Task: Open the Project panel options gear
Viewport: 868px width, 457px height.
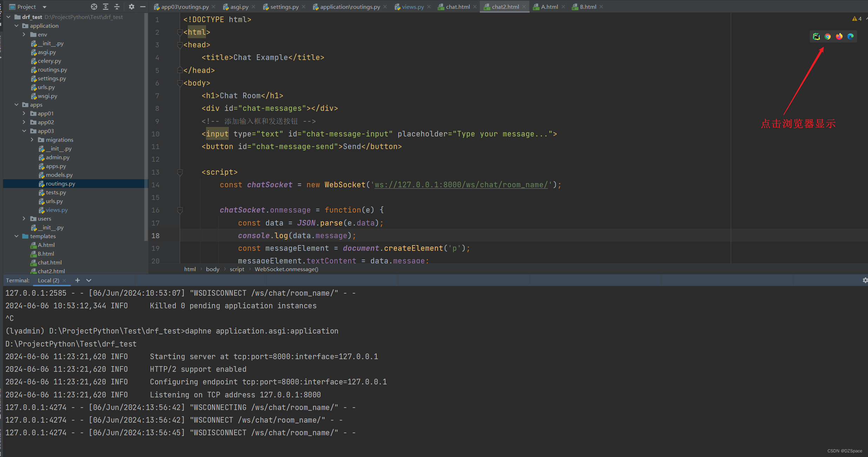Action: click(x=131, y=6)
